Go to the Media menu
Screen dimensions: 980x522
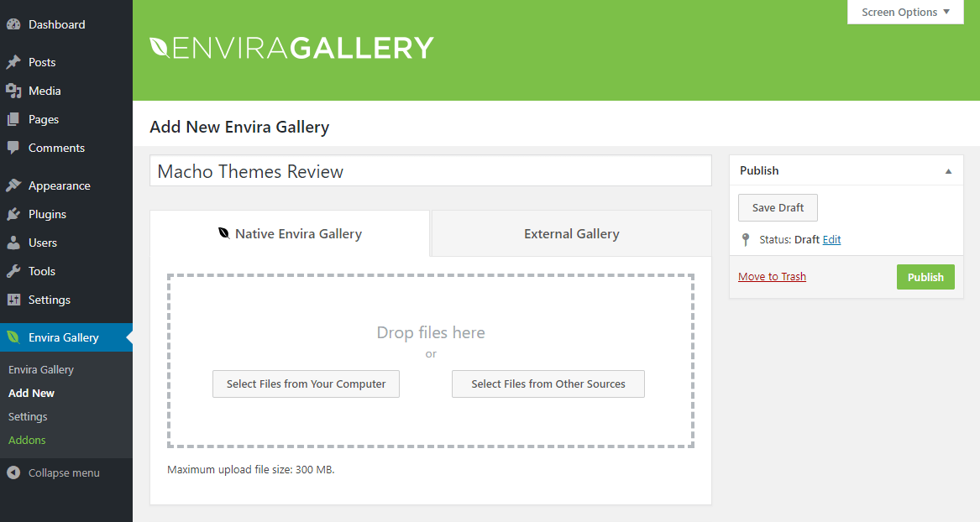coord(66,91)
